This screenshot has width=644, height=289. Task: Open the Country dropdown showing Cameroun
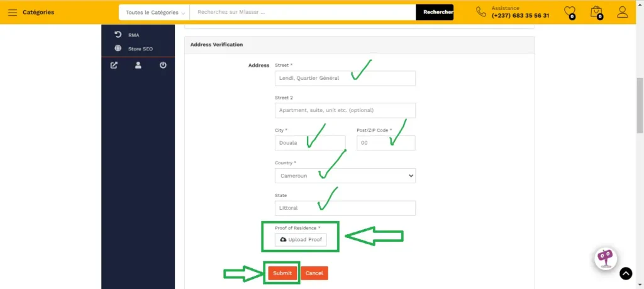tap(345, 176)
